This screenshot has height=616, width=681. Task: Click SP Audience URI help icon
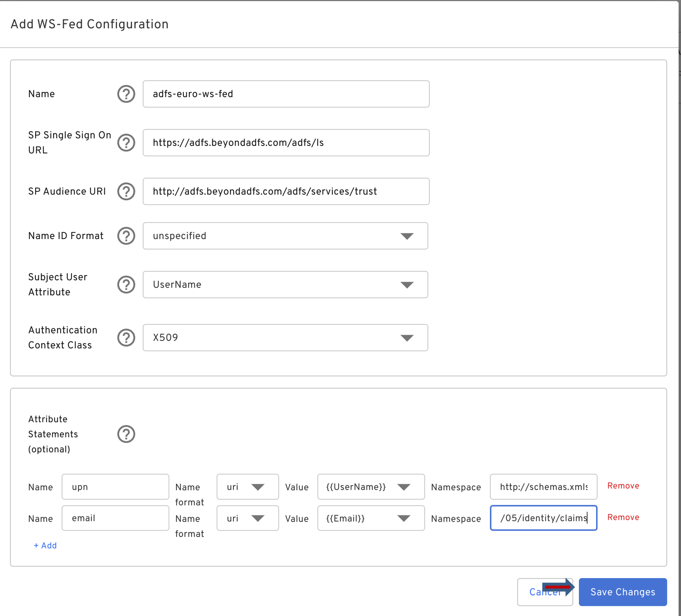point(126,191)
